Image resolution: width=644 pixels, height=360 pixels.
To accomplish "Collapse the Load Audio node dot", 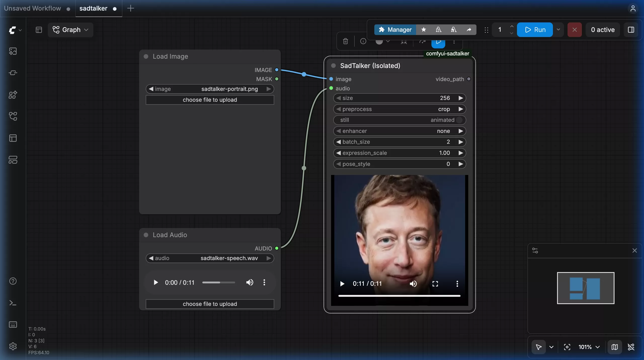I will click(x=146, y=235).
